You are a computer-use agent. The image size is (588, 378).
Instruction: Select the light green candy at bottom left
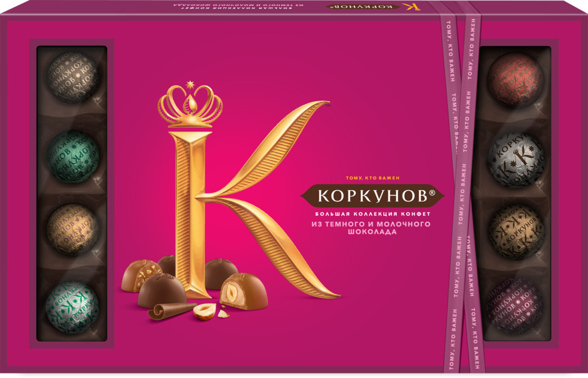(x=73, y=306)
